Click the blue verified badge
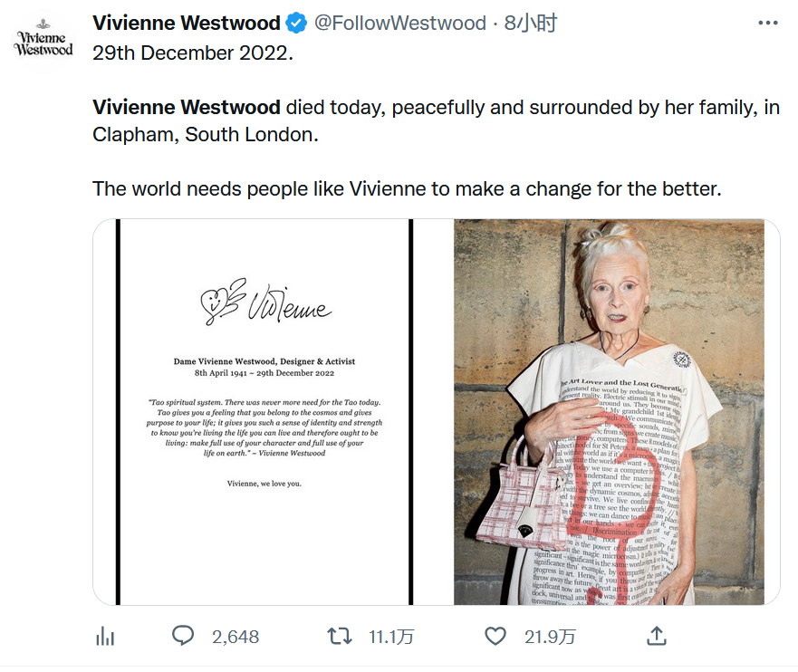 click(x=296, y=23)
